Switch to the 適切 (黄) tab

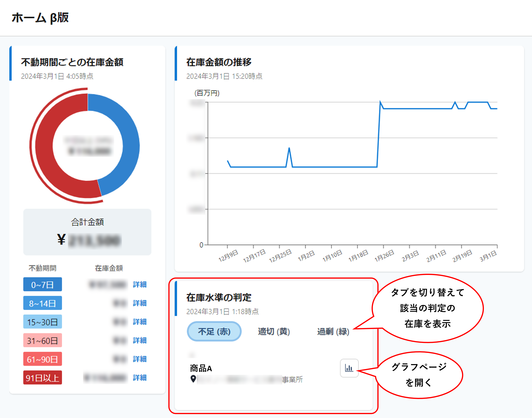tap(274, 332)
